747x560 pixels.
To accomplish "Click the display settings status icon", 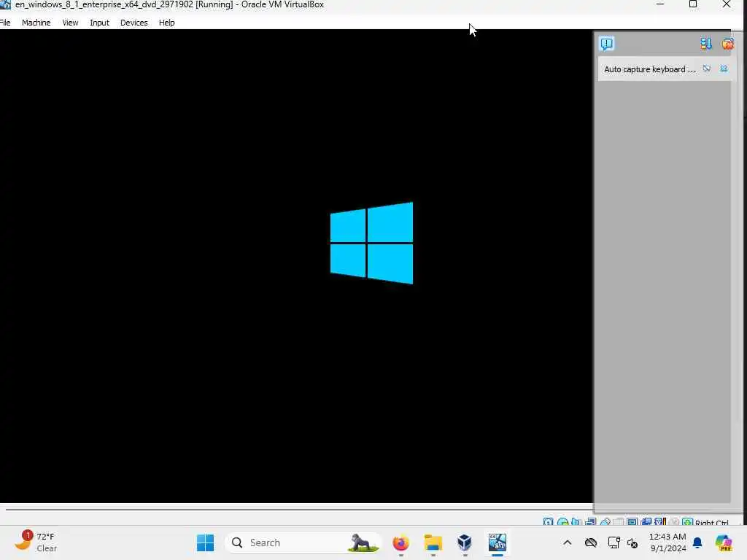I will [x=632, y=522].
